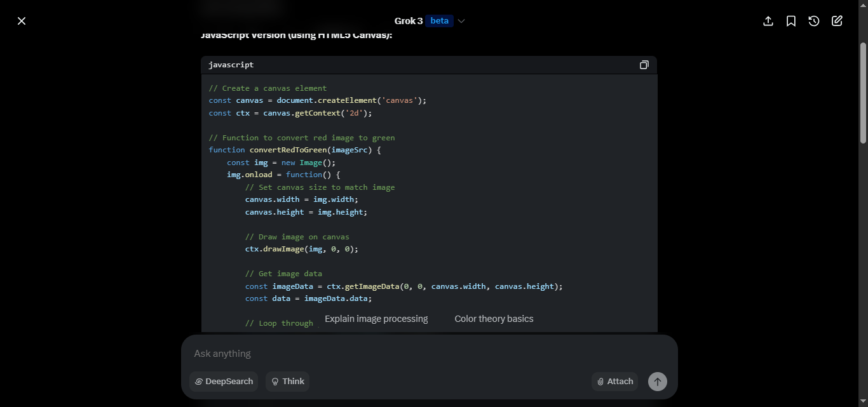This screenshot has height=407, width=868.
Task: Start a new chat with the compose icon
Action: 837,21
